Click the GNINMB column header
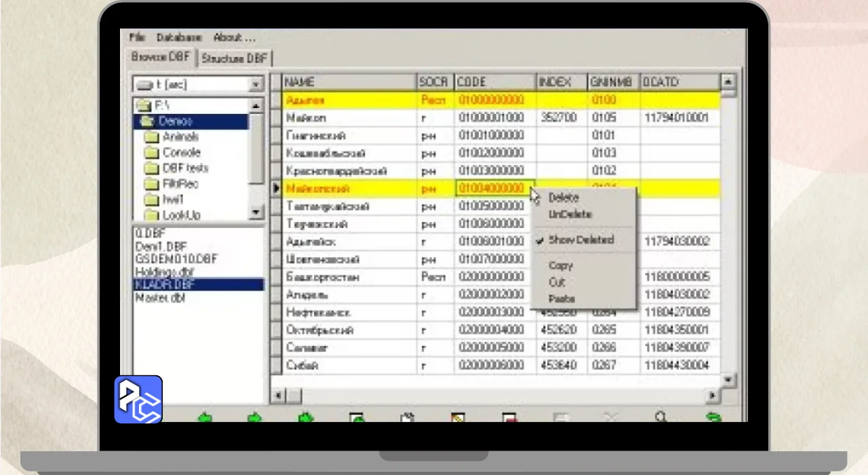The width and height of the screenshot is (868, 475). [613, 82]
